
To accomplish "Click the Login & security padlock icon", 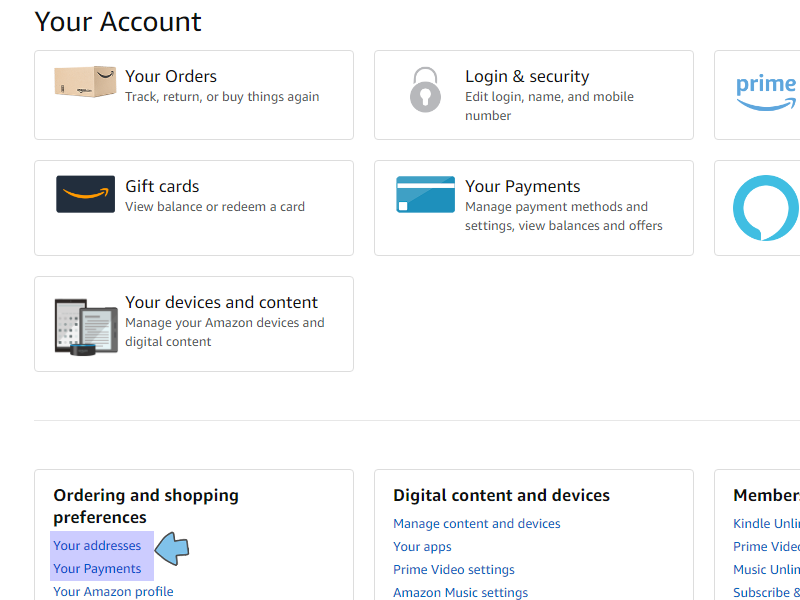I will point(425,89).
